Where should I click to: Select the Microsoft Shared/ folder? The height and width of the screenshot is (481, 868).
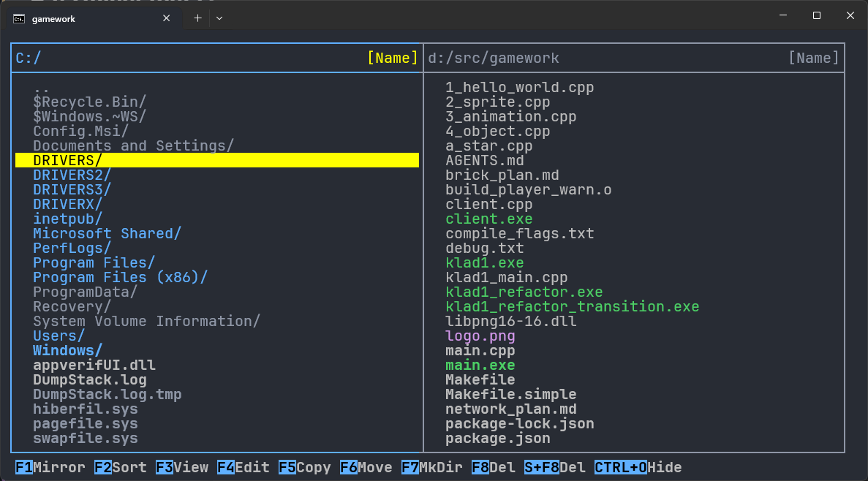click(x=107, y=234)
